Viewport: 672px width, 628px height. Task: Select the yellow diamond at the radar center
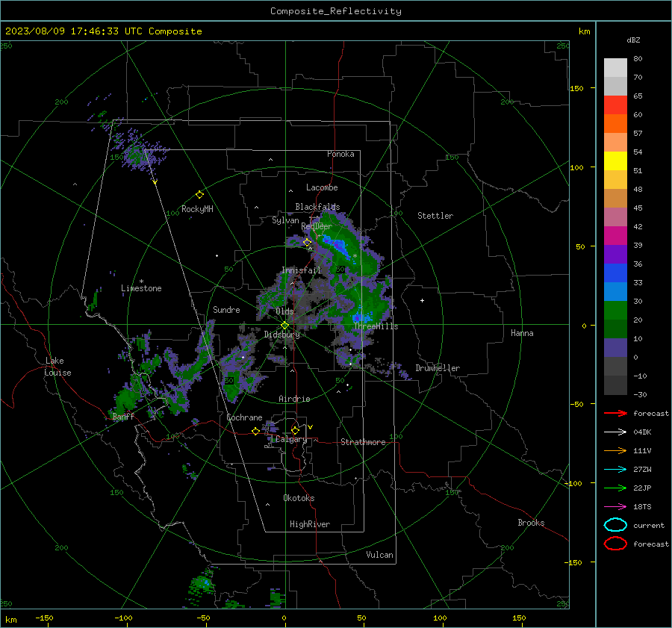[x=284, y=326]
